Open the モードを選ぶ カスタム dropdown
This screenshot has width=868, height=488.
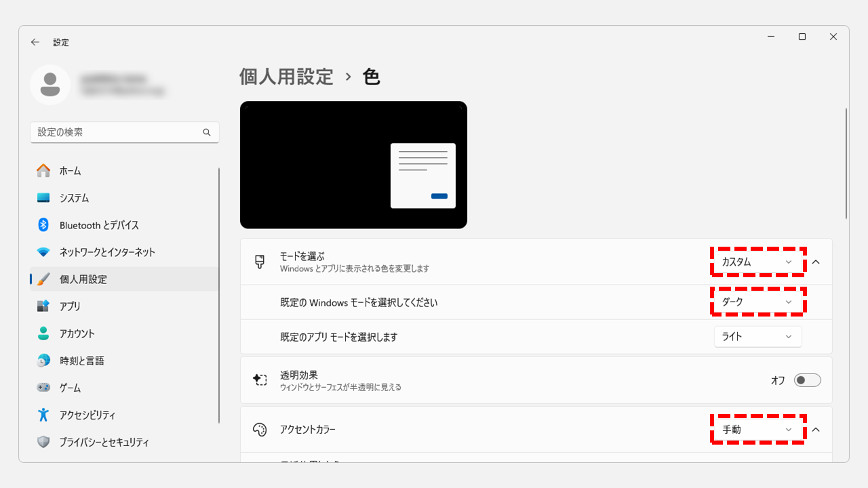(757, 262)
